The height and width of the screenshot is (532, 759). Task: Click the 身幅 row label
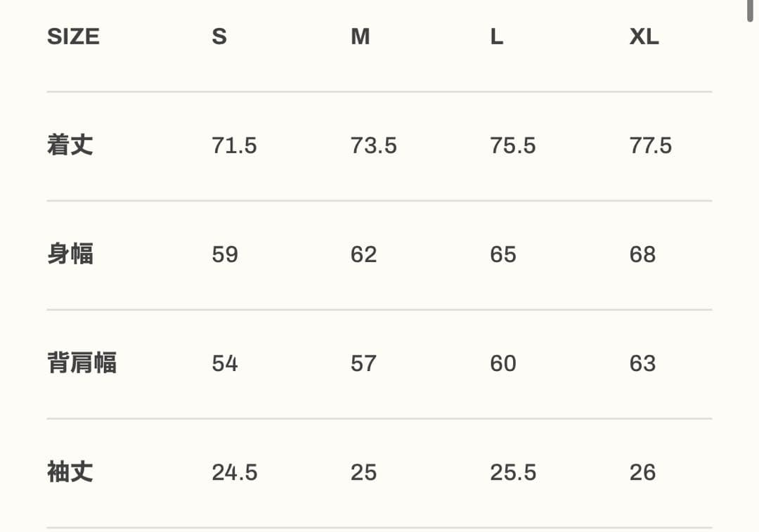(70, 254)
